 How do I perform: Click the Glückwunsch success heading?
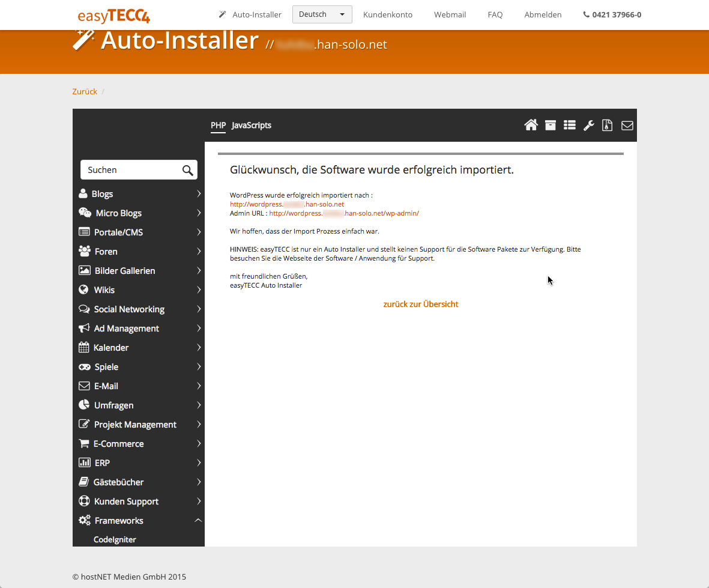point(372,170)
